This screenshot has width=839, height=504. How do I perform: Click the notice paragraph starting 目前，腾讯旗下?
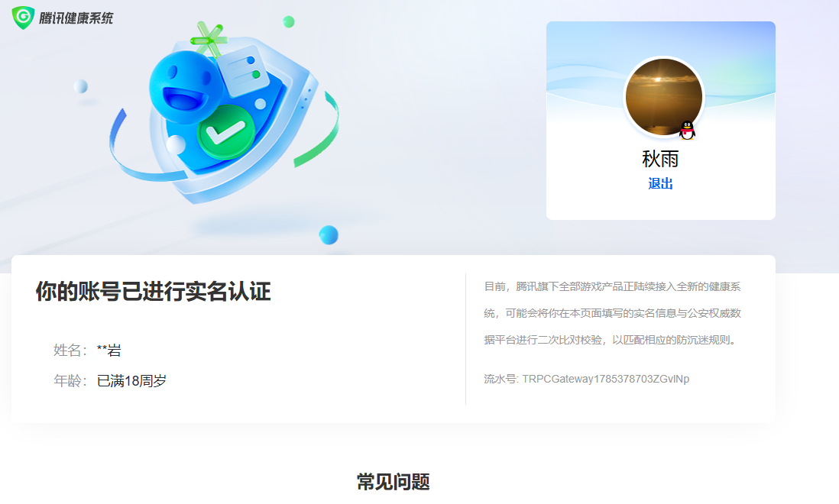(x=613, y=313)
